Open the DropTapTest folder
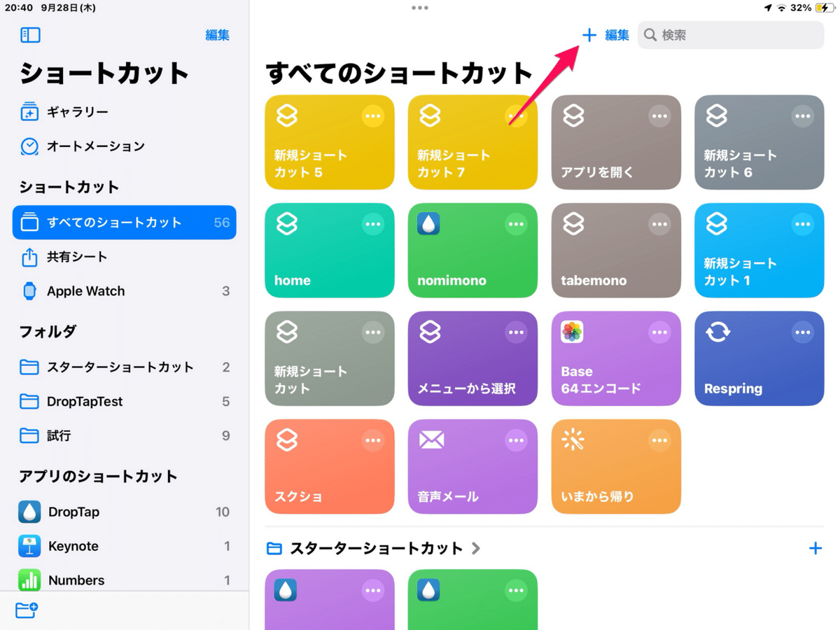This screenshot has width=840, height=630. click(x=125, y=401)
